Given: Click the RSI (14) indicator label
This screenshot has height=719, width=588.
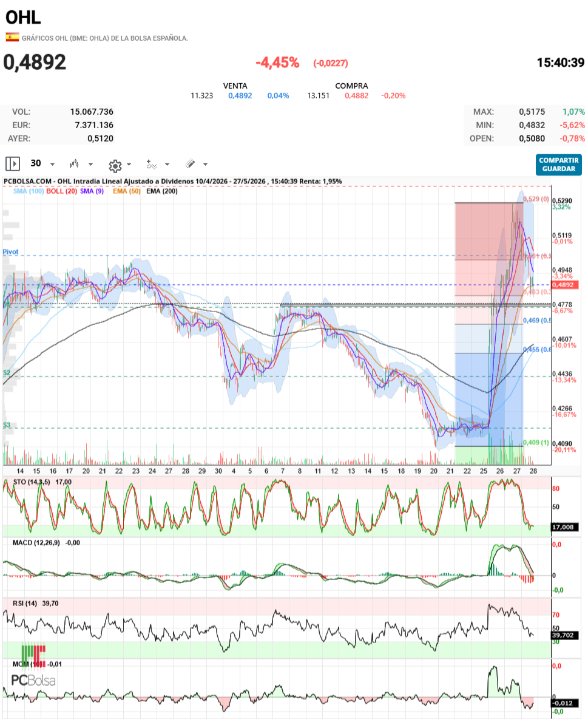Looking at the screenshot, I should [x=25, y=604].
